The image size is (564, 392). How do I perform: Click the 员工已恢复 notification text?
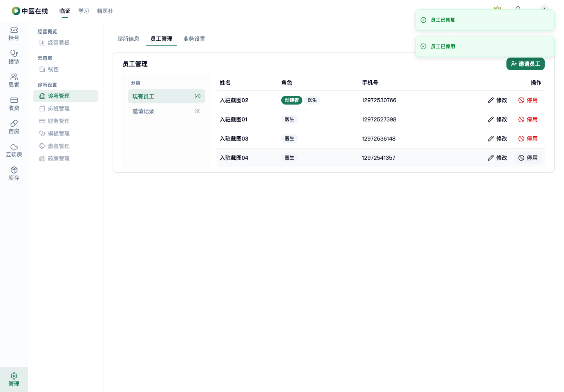(443, 20)
